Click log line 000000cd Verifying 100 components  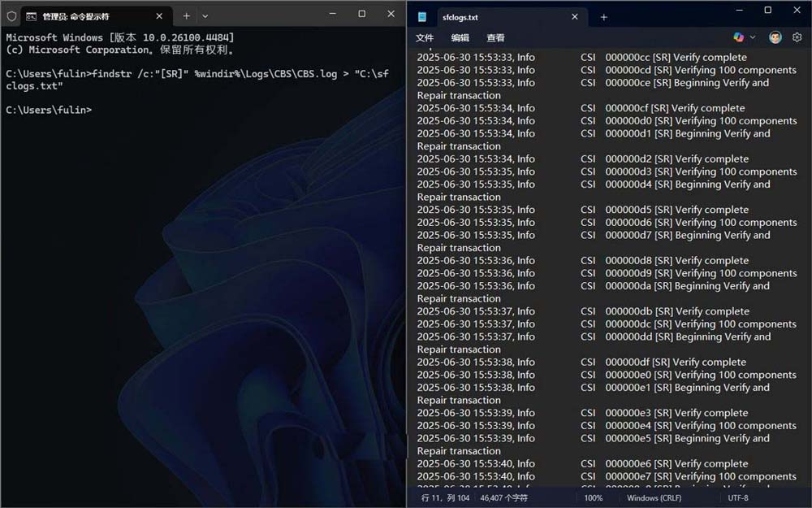[607, 70]
